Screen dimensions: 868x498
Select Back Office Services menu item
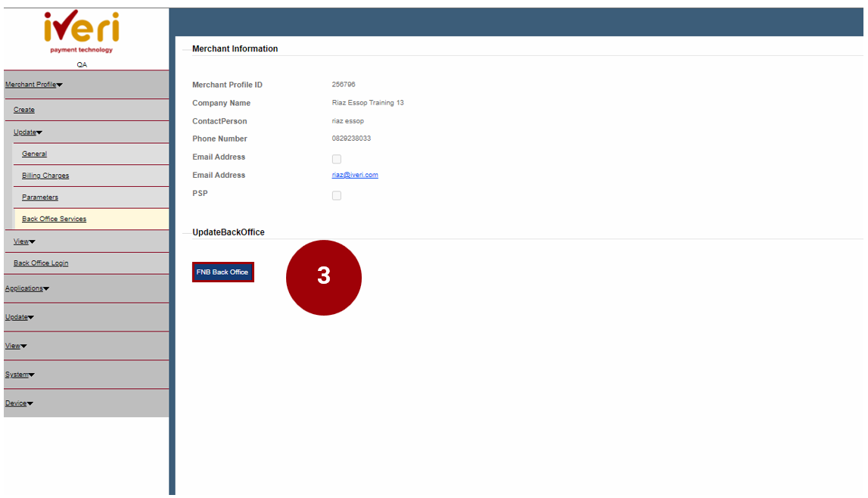[54, 219]
